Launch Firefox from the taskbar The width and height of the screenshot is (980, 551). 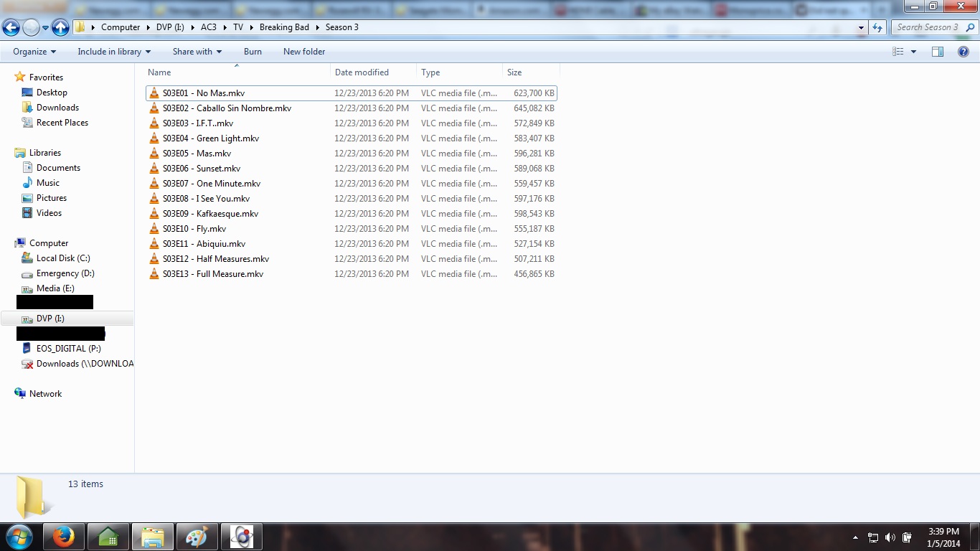point(64,537)
